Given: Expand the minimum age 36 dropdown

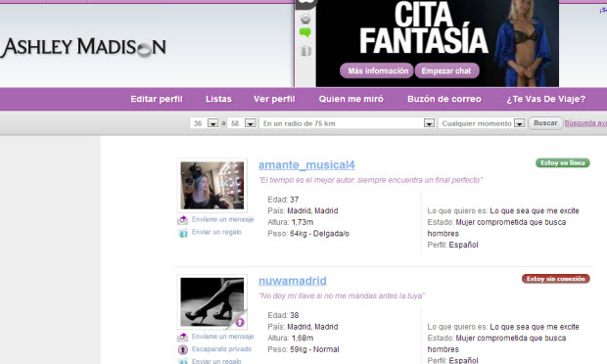Looking at the screenshot, I should pos(212,123).
